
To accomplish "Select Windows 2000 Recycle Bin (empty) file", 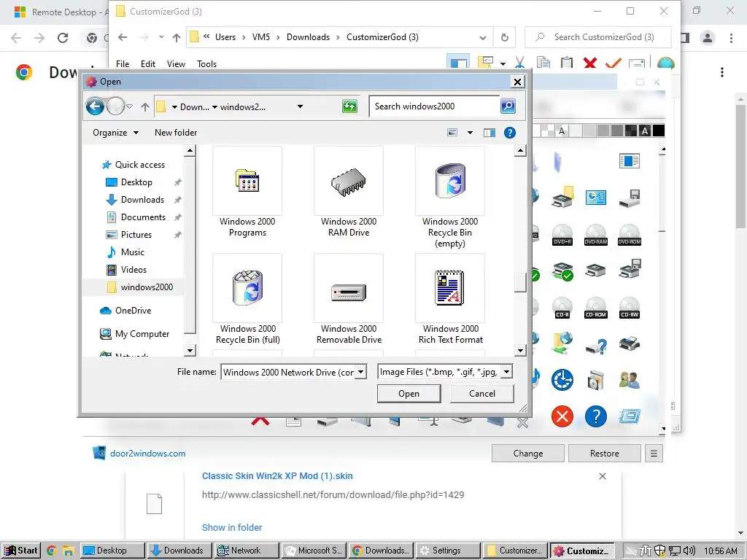I will point(449,197).
